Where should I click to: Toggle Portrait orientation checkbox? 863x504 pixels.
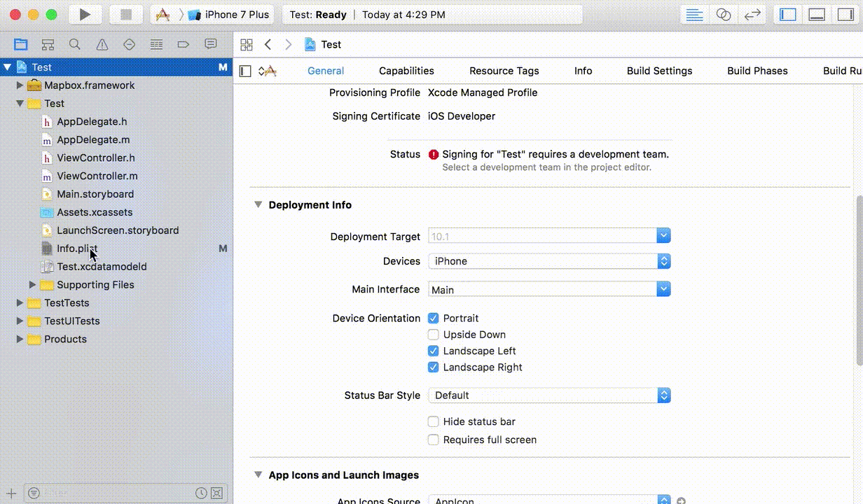(434, 318)
